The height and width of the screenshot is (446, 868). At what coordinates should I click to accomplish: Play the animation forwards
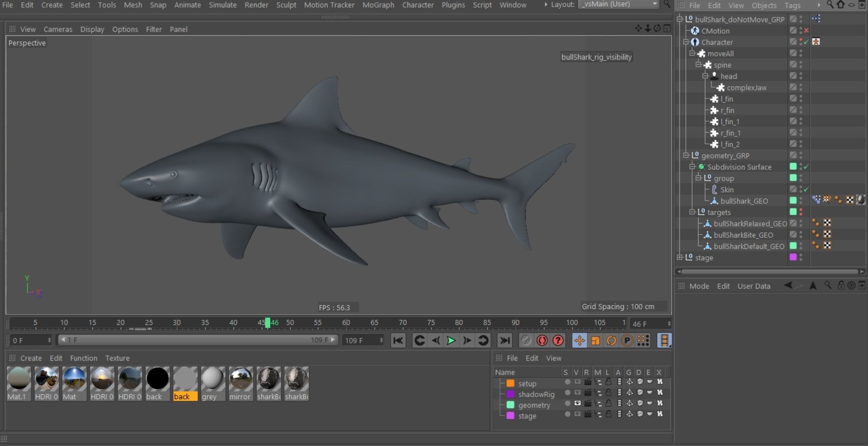pos(451,340)
